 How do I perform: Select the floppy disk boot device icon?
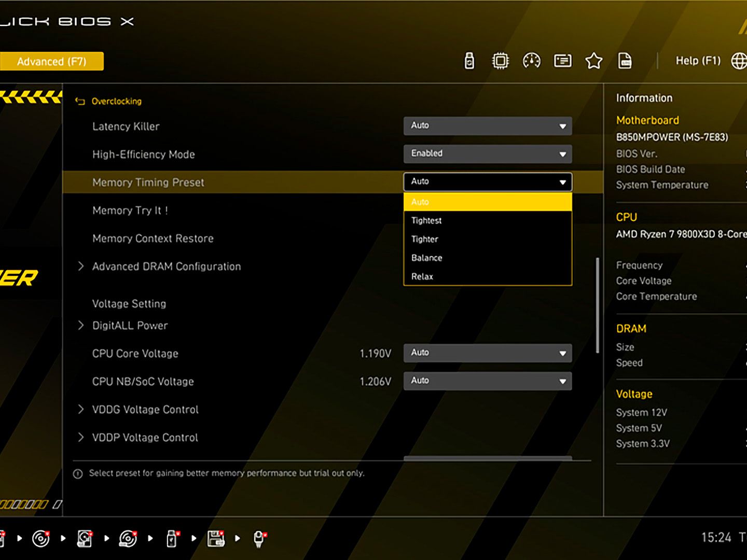coord(216,539)
